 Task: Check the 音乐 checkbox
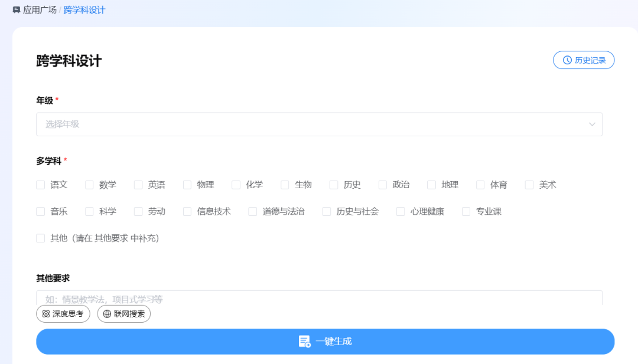[x=40, y=212]
